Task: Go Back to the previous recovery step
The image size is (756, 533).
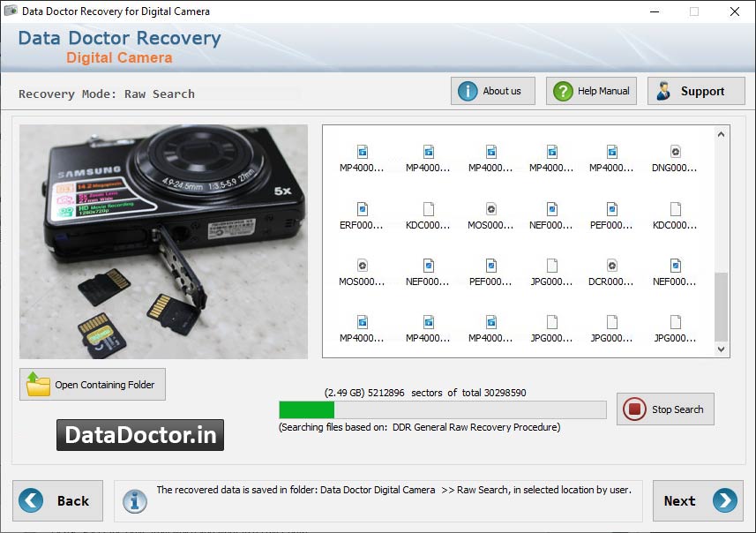Action: pos(58,500)
